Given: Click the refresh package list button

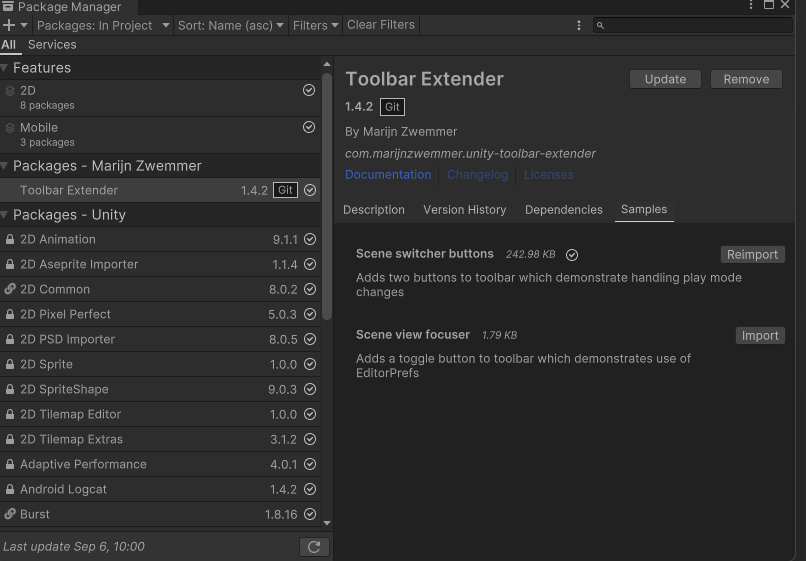Looking at the screenshot, I should coord(314,547).
